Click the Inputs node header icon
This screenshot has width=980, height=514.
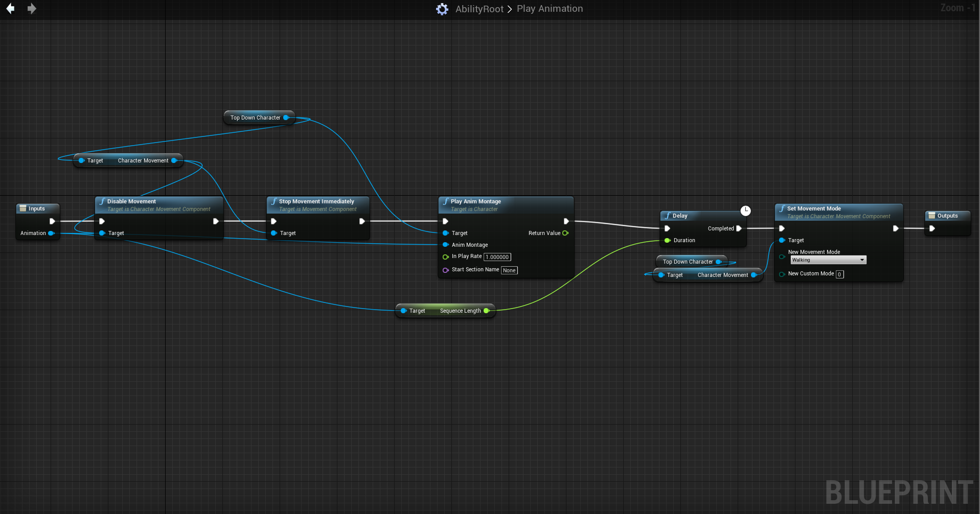(23, 208)
